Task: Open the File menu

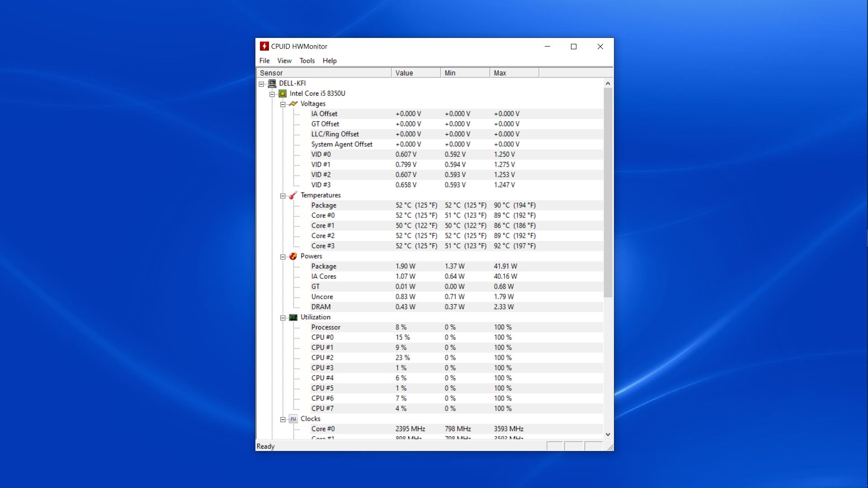Action: coord(264,61)
